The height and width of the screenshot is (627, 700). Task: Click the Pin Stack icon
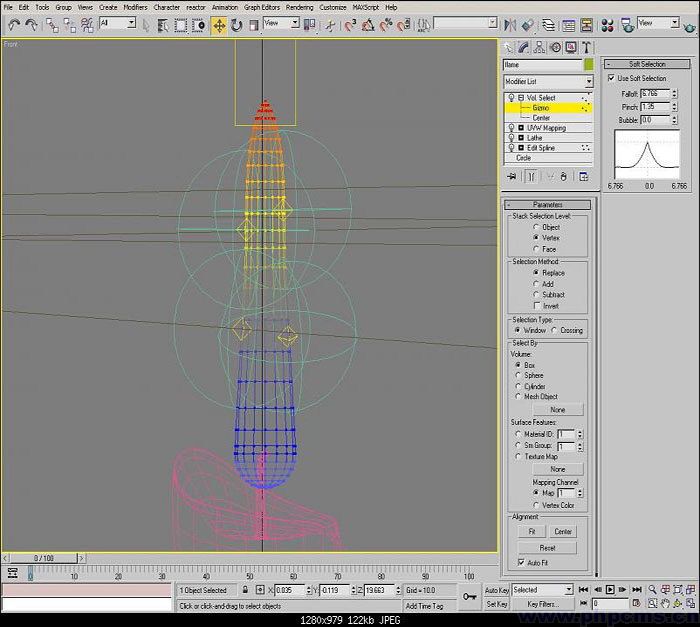click(x=512, y=177)
